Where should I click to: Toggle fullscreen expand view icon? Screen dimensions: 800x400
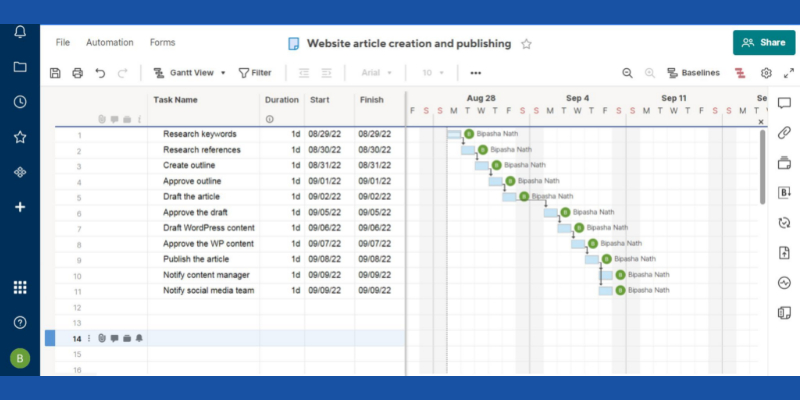pyautogui.click(x=789, y=73)
